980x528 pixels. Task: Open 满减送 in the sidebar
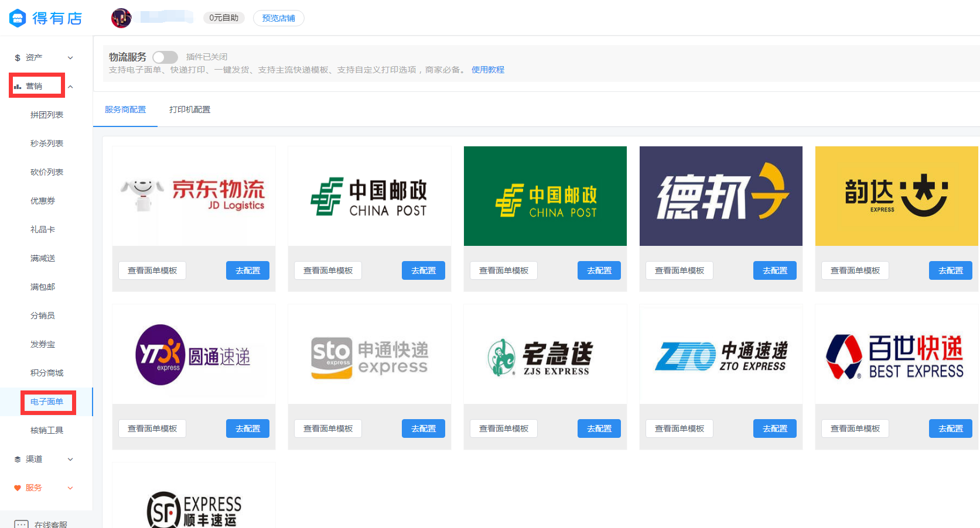tap(43, 259)
